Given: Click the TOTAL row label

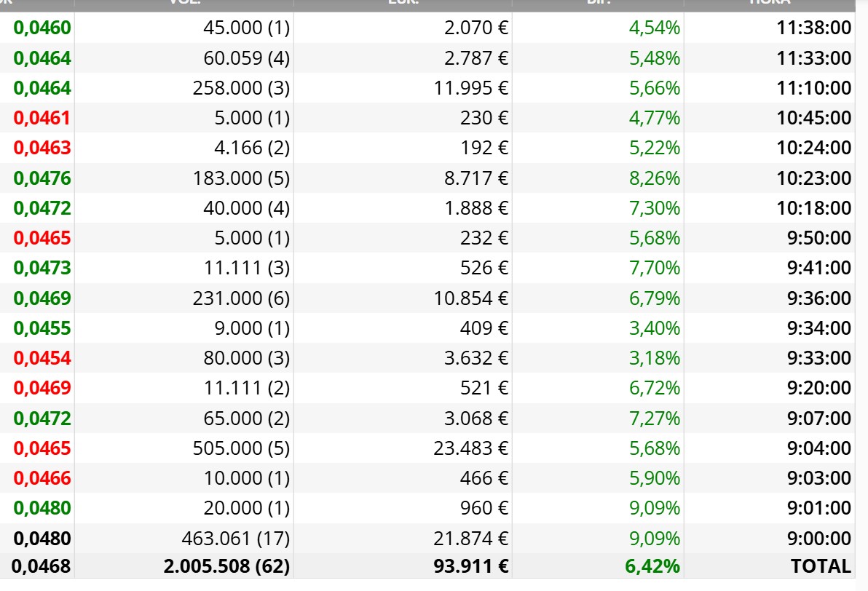Looking at the screenshot, I should coord(821,566).
